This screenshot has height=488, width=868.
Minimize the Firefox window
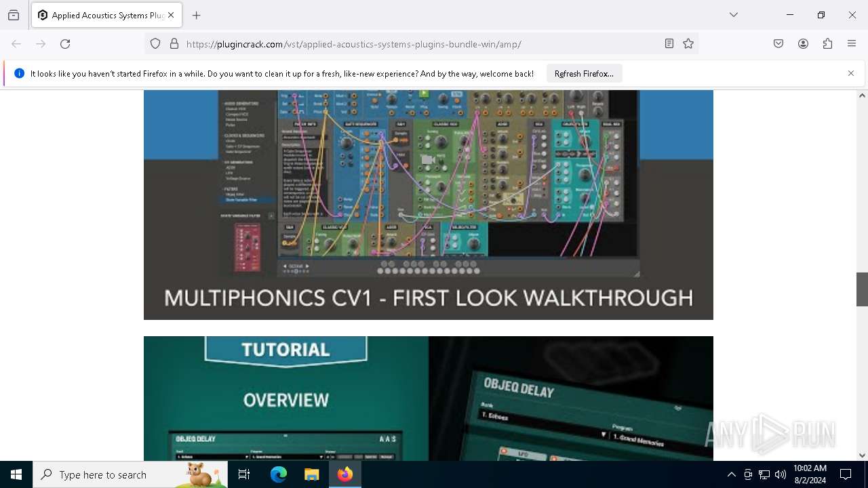point(790,15)
